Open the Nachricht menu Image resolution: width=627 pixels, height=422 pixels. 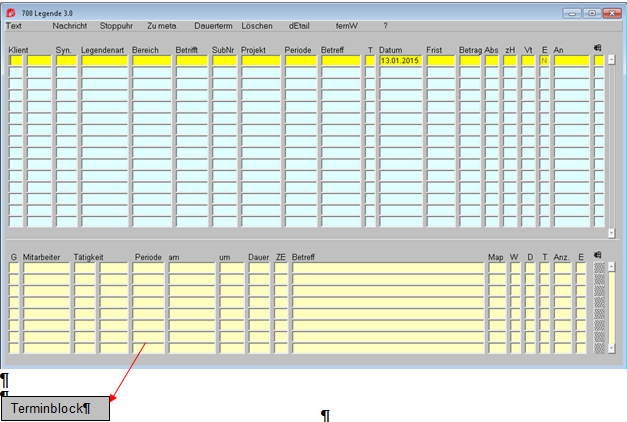tap(69, 25)
